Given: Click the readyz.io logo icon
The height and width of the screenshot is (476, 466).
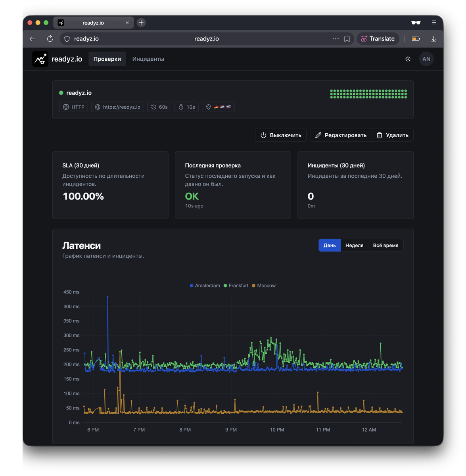Looking at the screenshot, I should (x=40, y=59).
